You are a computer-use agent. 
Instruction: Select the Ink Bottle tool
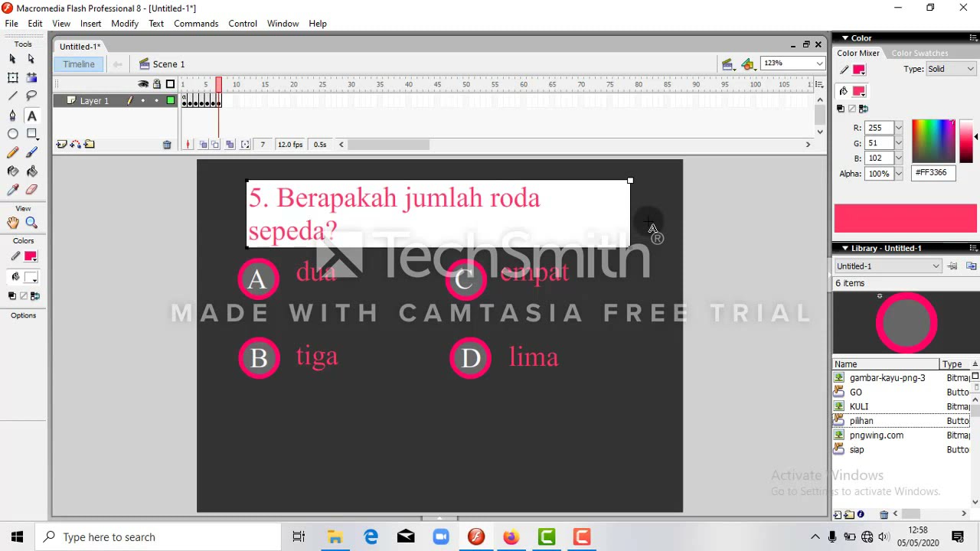[x=13, y=171]
